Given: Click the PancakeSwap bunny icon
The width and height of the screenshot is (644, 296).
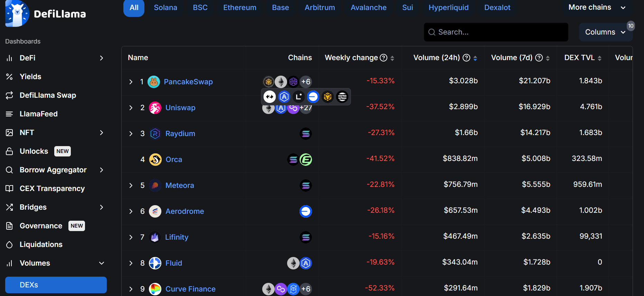Looking at the screenshot, I should pyautogui.click(x=154, y=82).
